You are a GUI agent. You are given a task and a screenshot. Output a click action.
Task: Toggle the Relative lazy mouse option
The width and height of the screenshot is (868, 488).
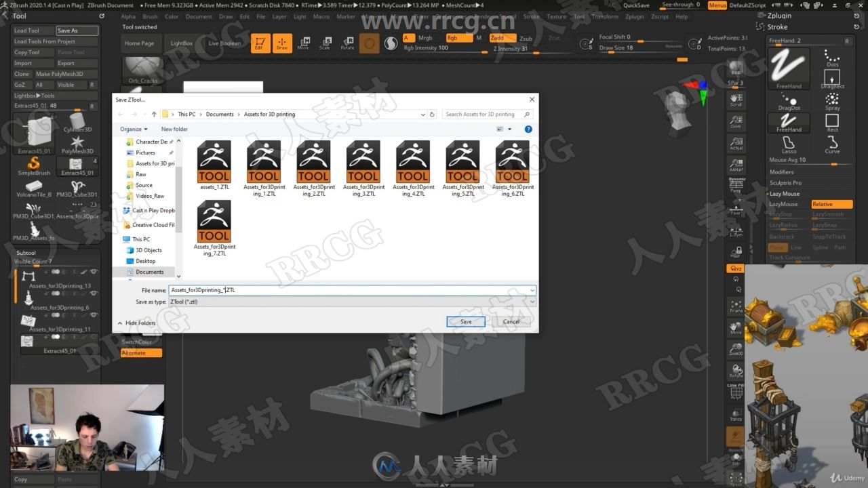pos(831,204)
